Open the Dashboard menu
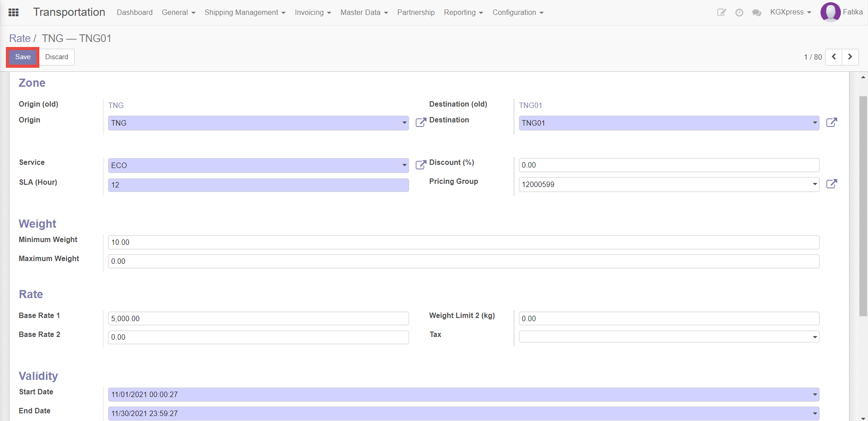The image size is (868, 421). click(135, 13)
